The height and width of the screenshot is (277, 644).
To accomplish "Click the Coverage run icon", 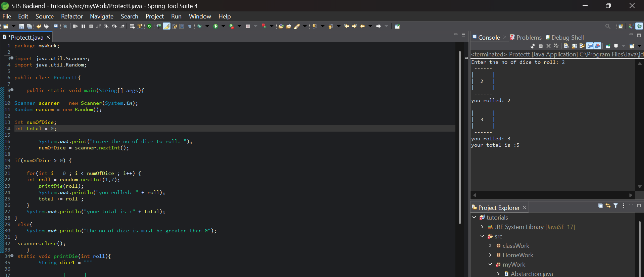I will 232,26.
